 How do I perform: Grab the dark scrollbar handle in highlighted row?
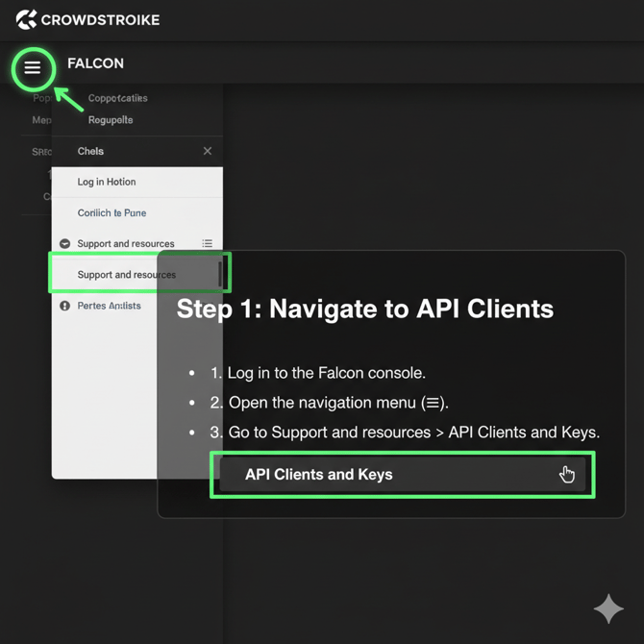(220, 274)
